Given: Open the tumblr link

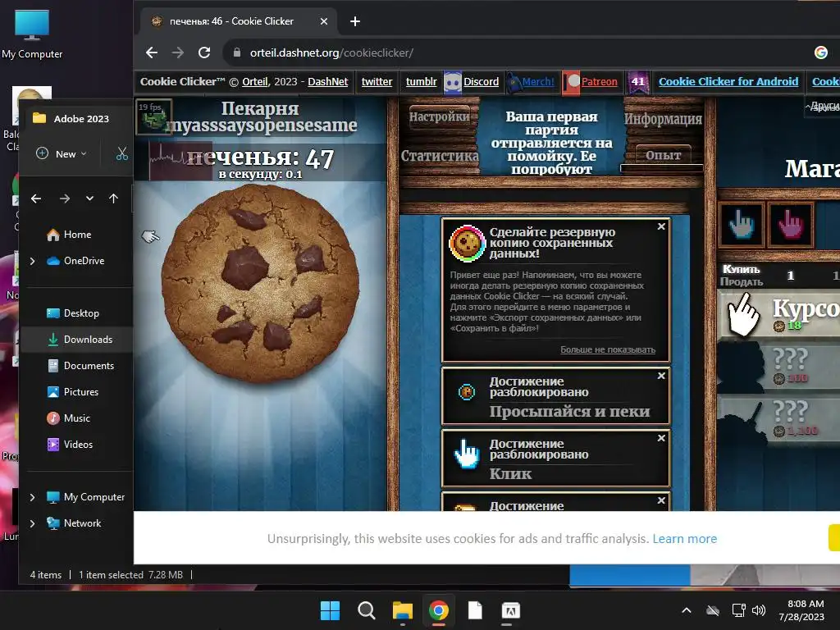Looking at the screenshot, I should (x=421, y=81).
